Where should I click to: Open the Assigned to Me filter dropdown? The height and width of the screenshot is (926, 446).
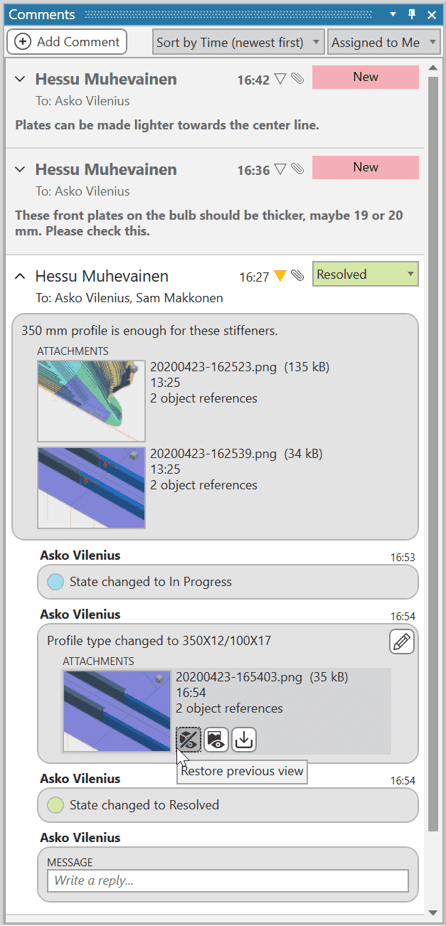click(383, 43)
